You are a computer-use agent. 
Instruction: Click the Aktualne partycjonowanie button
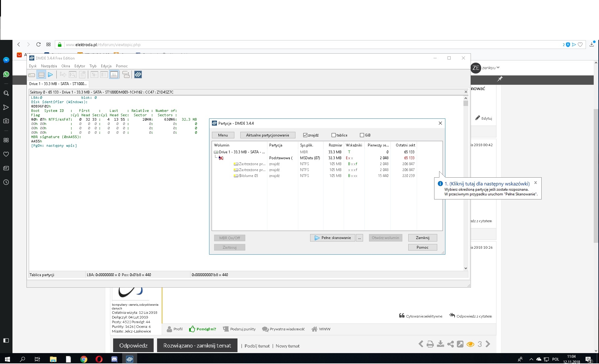pos(268,135)
